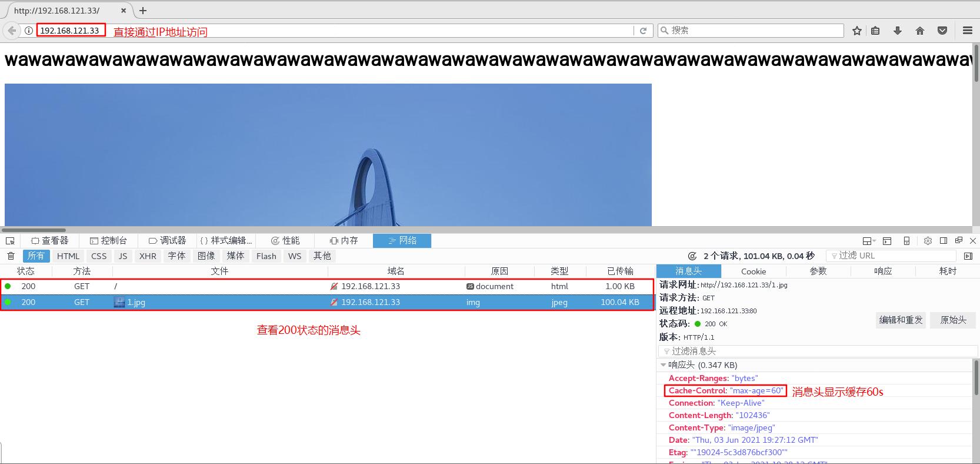Open the Cookie details tab
Viewport: 980px width, 464px height.
click(754, 271)
